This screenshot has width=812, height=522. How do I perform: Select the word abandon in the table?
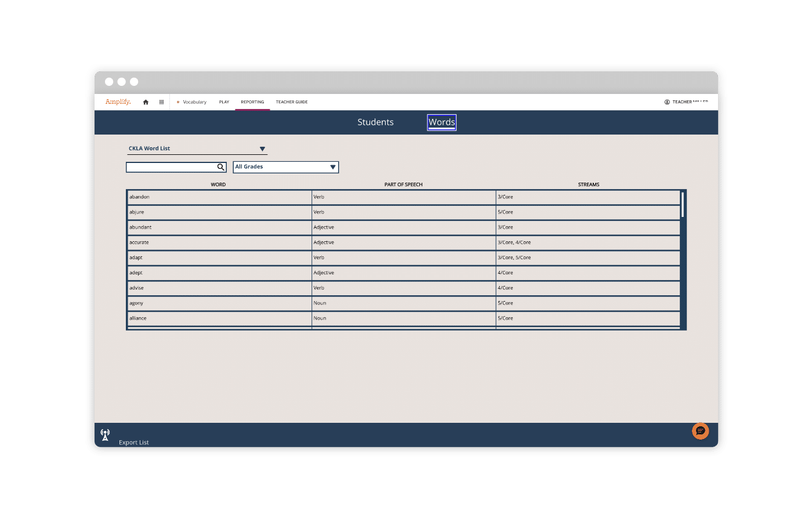(x=139, y=197)
